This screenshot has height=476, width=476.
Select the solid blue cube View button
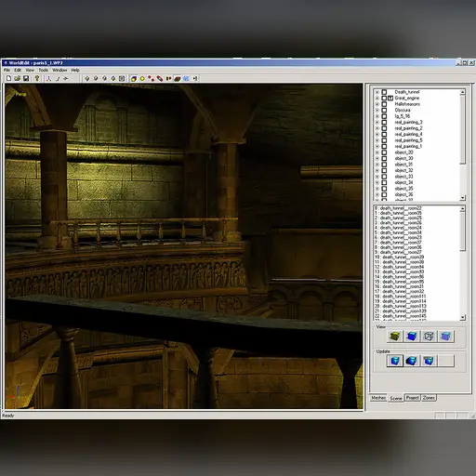[412, 337]
